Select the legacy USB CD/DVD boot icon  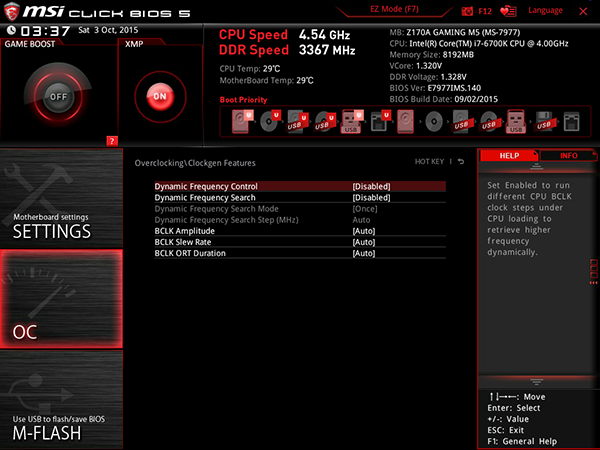(x=489, y=121)
